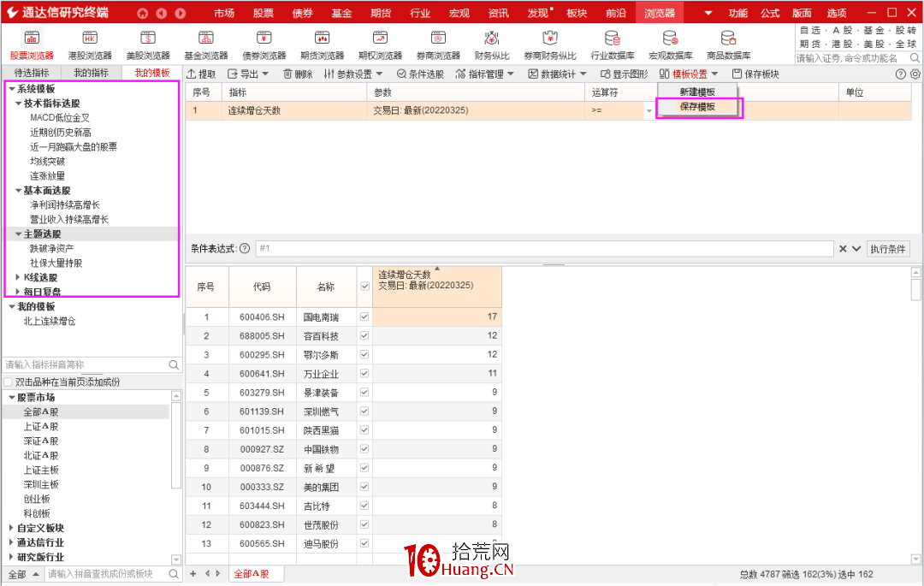Toggle the select-all checkbox in table header
Image resolution: width=924 pixels, height=586 pixels.
click(364, 287)
